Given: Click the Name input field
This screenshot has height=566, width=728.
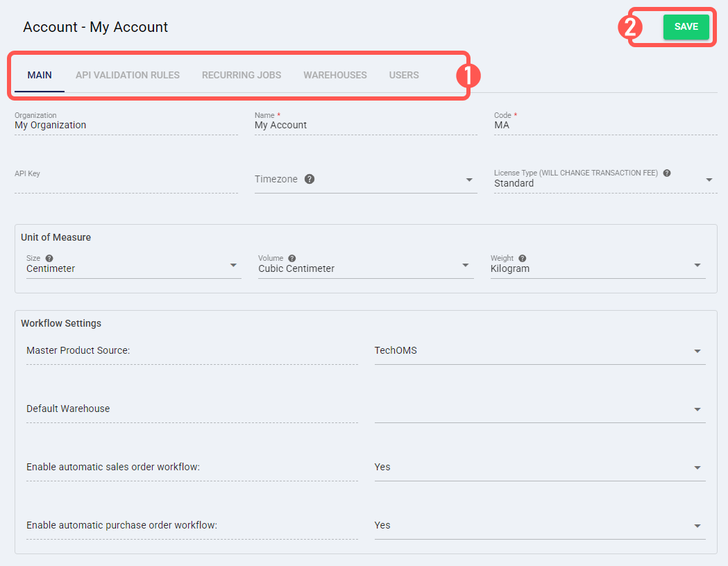Looking at the screenshot, I should click(x=366, y=123).
